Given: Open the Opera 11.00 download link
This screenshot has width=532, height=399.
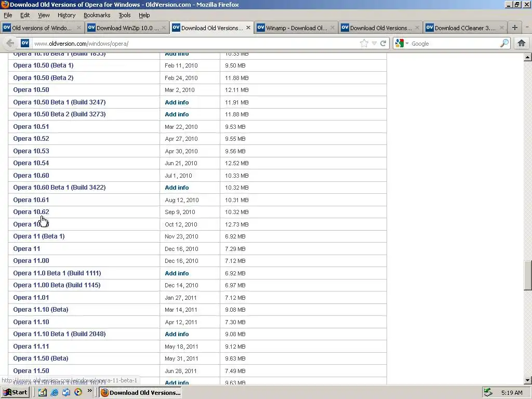Looking at the screenshot, I should click(x=31, y=261).
